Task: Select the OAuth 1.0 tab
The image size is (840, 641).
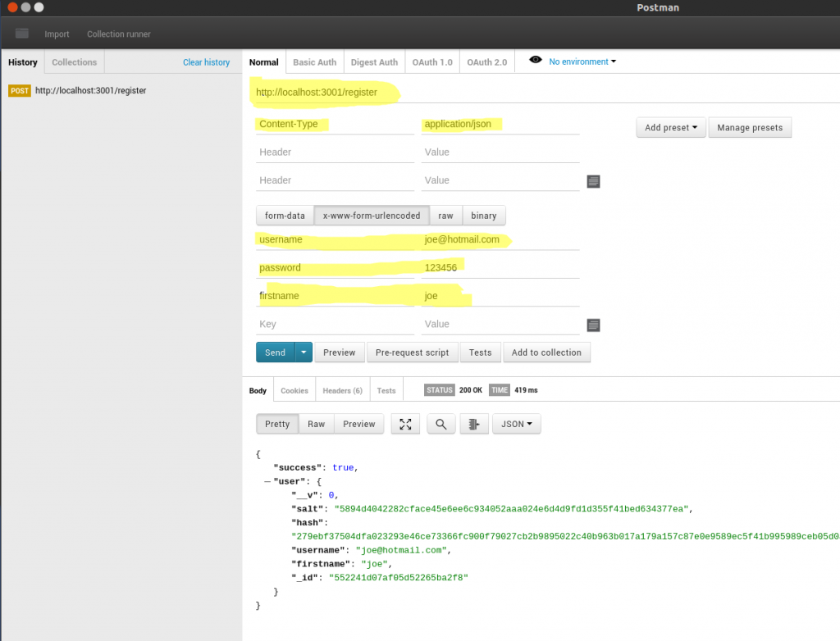Action: click(432, 62)
